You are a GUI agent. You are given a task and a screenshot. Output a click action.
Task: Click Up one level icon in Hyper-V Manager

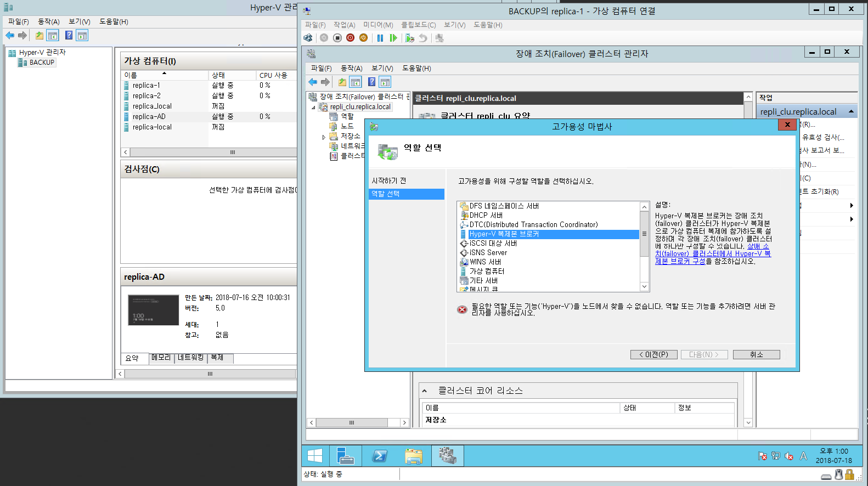(40, 36)
